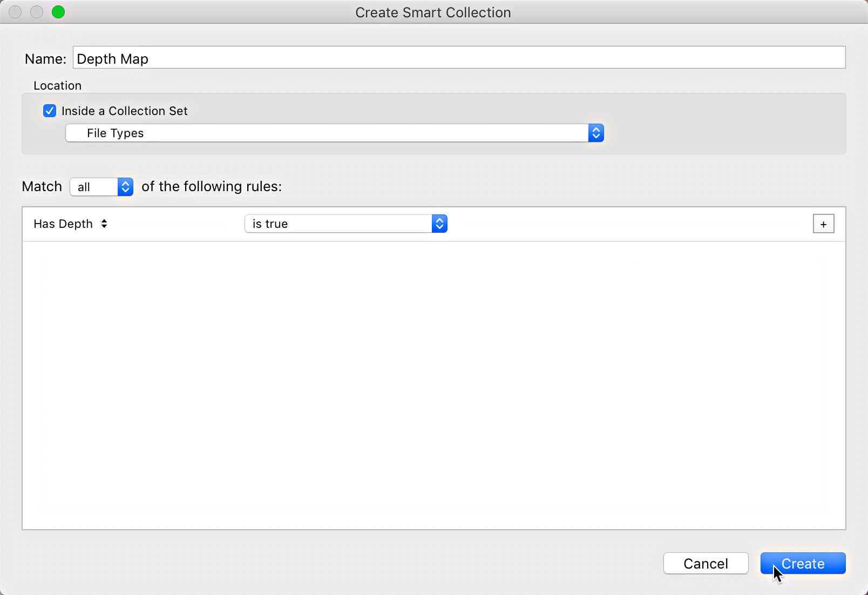868x595 pixels.
Task: Select the "Depth Map" text in the Name field
Action: tap(112, 58)
